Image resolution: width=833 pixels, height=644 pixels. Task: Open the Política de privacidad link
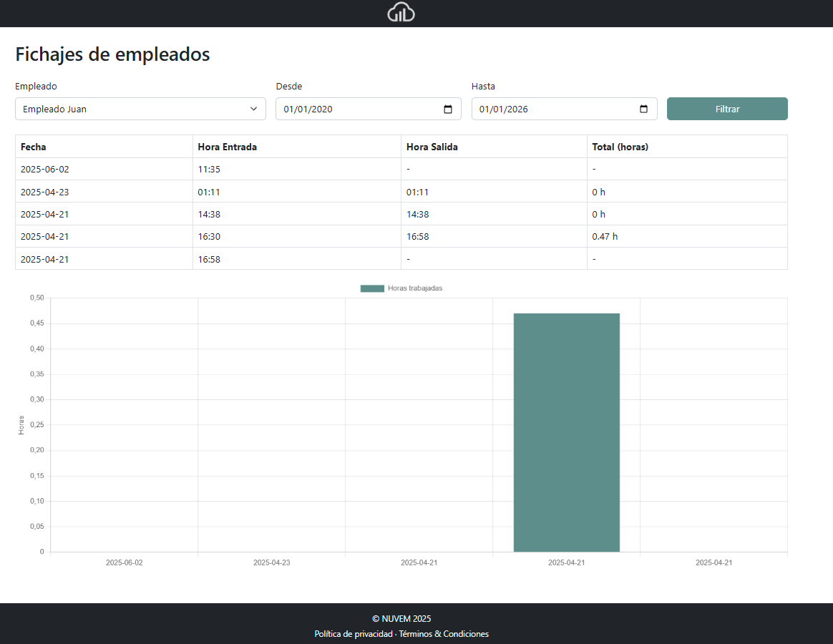coord(352,634)
